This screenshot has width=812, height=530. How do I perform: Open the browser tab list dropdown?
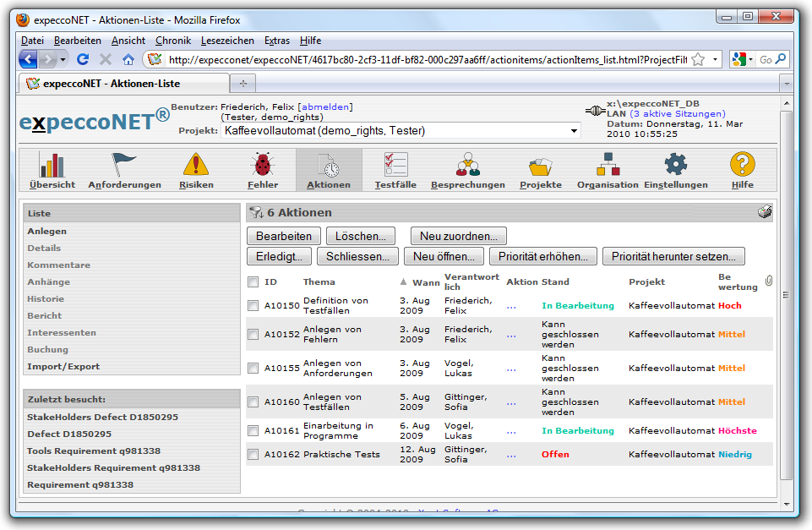tap(785, 84)
